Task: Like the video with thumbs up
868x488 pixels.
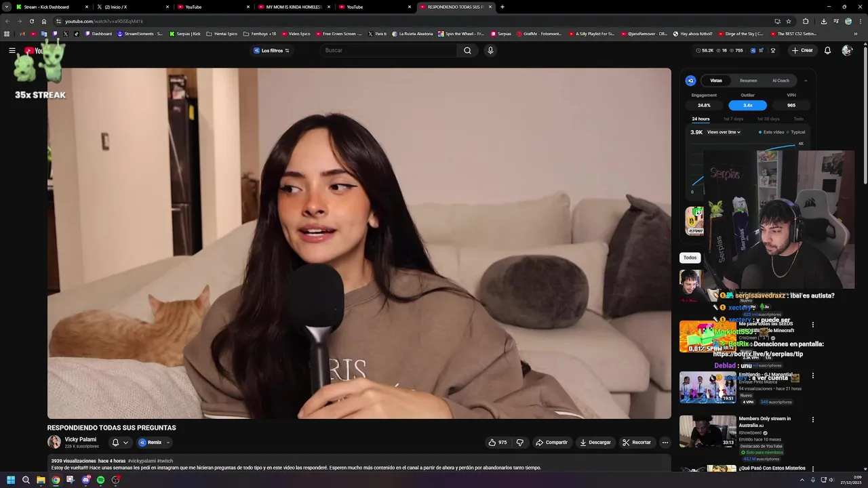Action: (x=498, y=443)
